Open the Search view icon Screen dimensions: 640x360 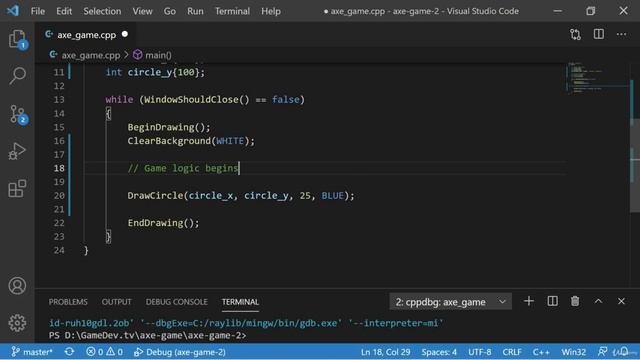point(17,76)
